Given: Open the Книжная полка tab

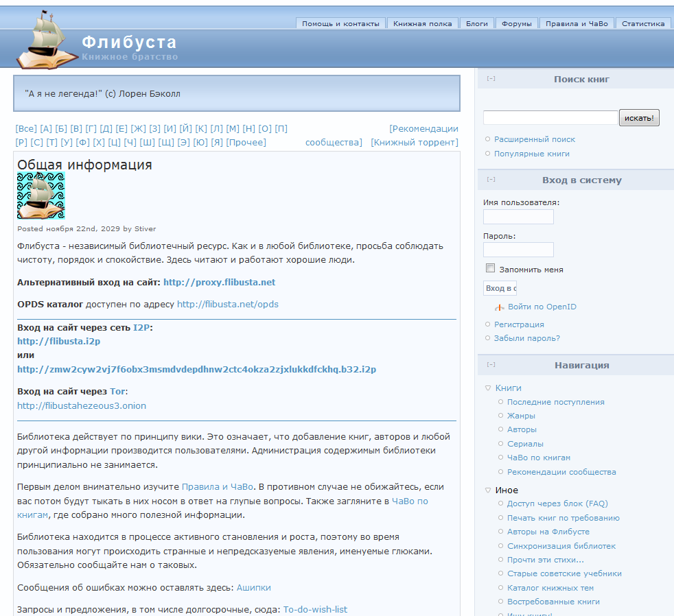Looking at the screenshot, I should 423,23.
